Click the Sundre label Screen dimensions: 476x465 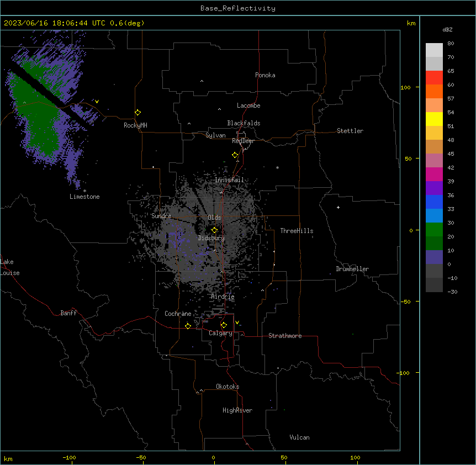point(161,216)
